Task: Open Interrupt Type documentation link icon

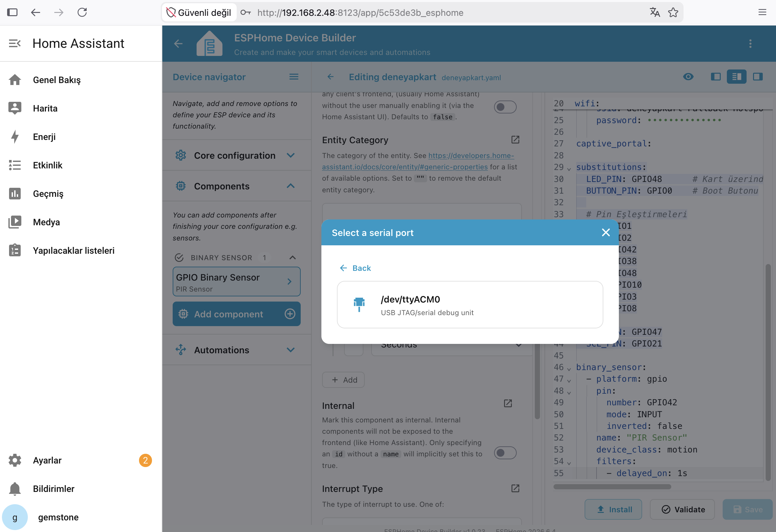Action: tap(515, 488)
